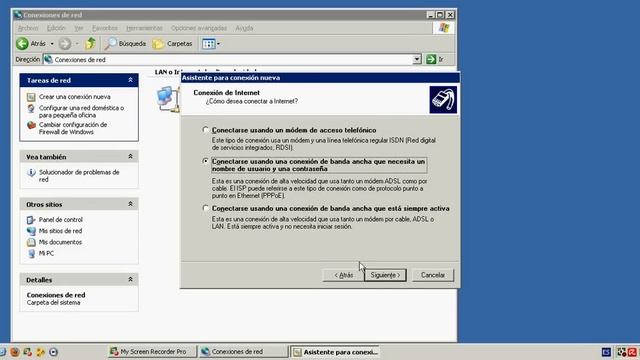Go up one folder level icon
Image resolution: width=640 pixels, height=360 pixels.
(91, 43)
